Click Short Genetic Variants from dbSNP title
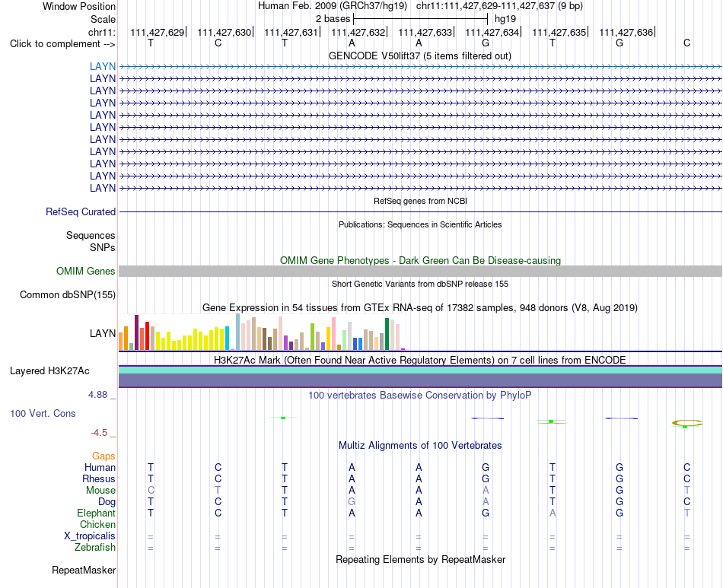 [x=420, y=284]
